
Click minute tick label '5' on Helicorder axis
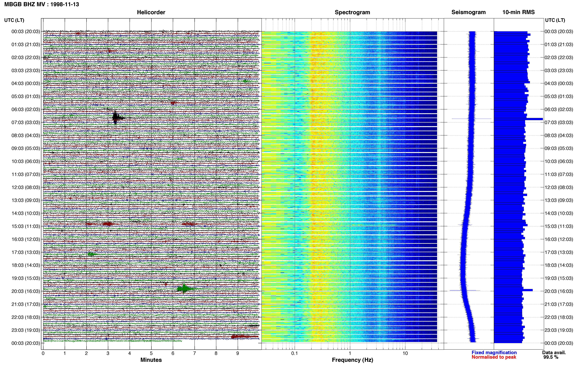click(151, 353)
